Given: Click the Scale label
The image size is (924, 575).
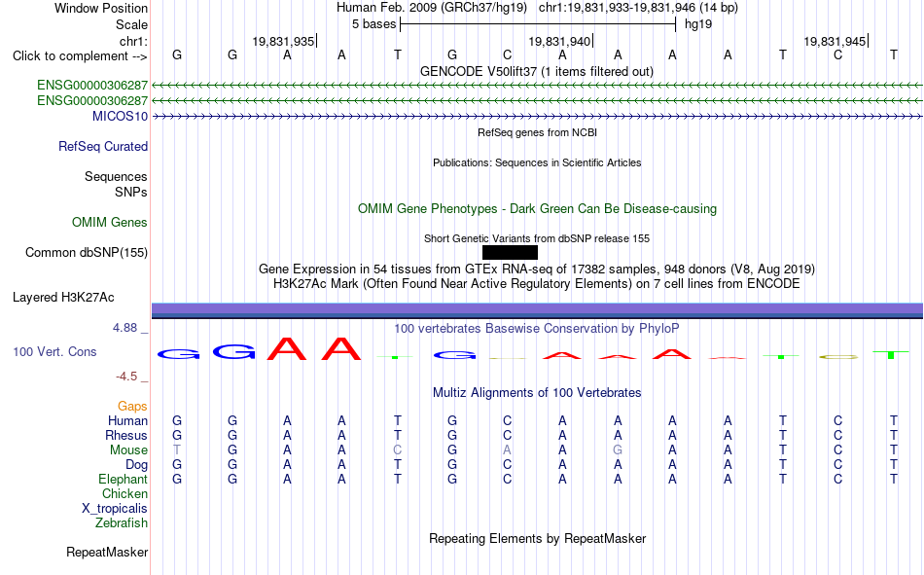Looking at the screenshot, I should click(131, 24).
